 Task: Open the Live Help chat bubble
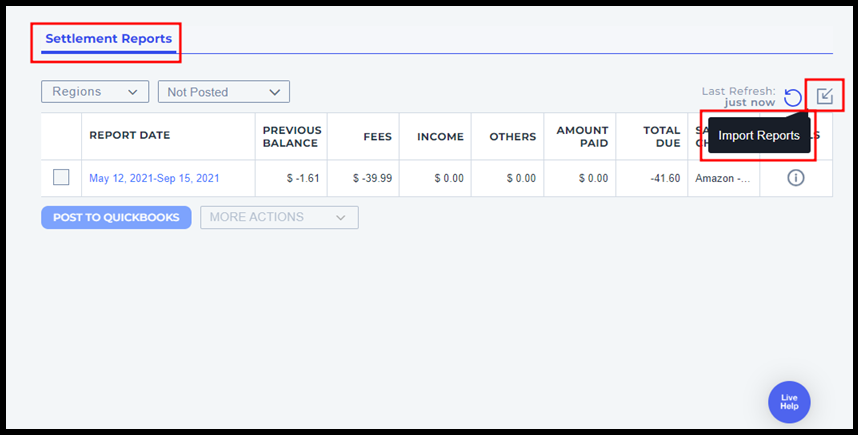(789, 402)
